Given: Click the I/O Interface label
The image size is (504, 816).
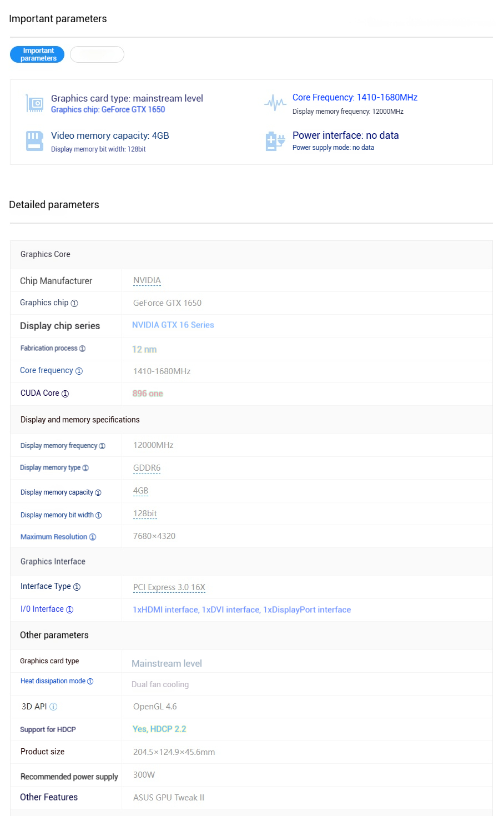Looking at the screenshot, I should (42, 609).
